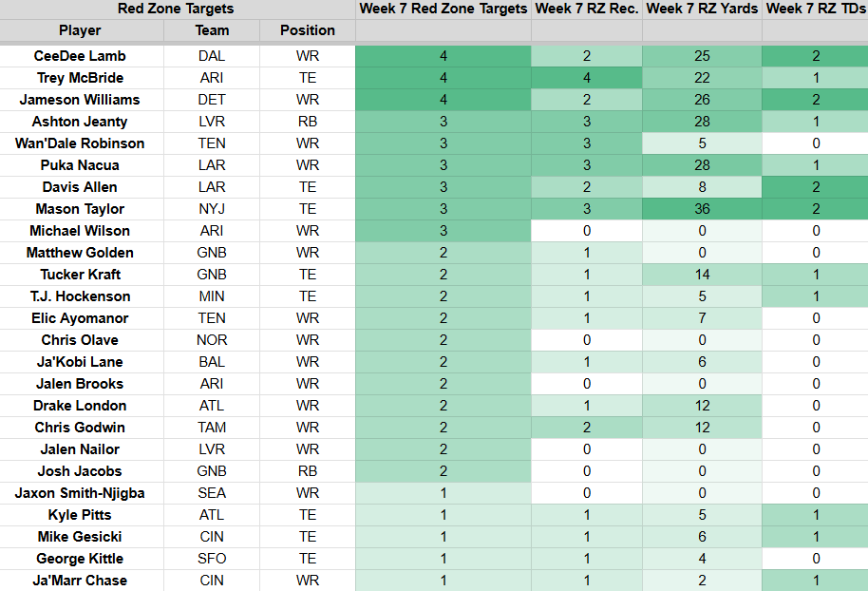868x591 pixels.
Task: Click the CeeDee Lamb player cell
Action: 81,56
